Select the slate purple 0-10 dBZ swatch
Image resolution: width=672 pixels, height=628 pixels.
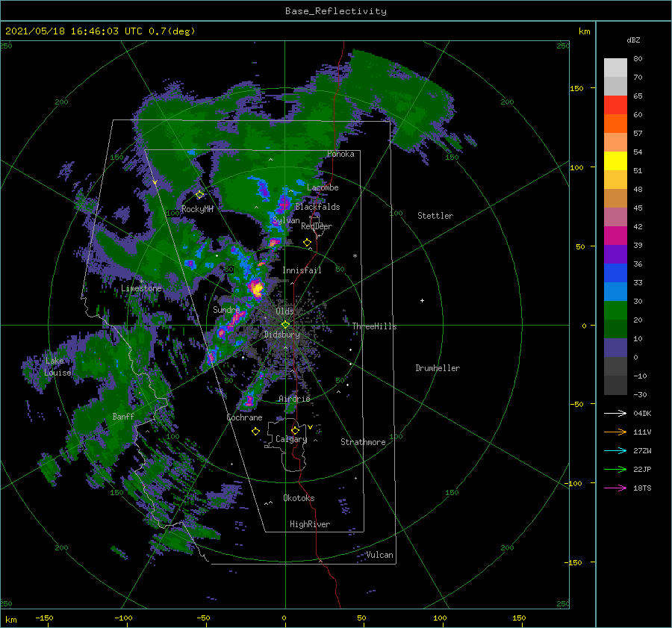[615, 348]
